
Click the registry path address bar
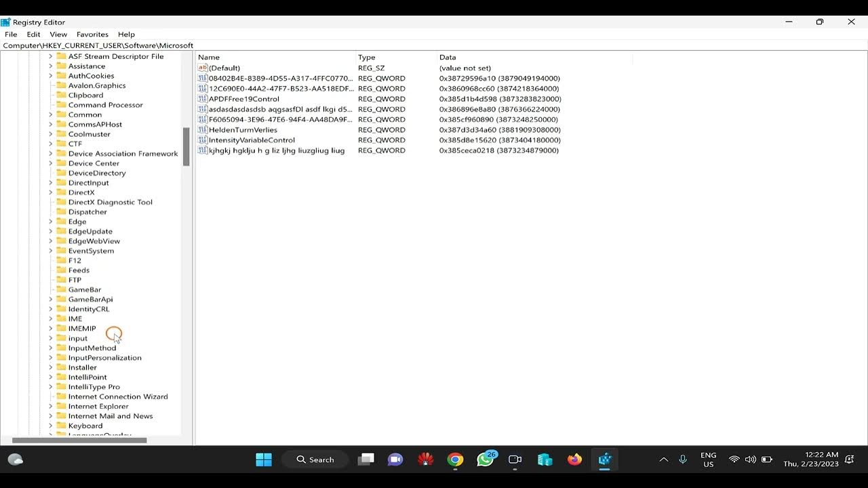[434, 45]
